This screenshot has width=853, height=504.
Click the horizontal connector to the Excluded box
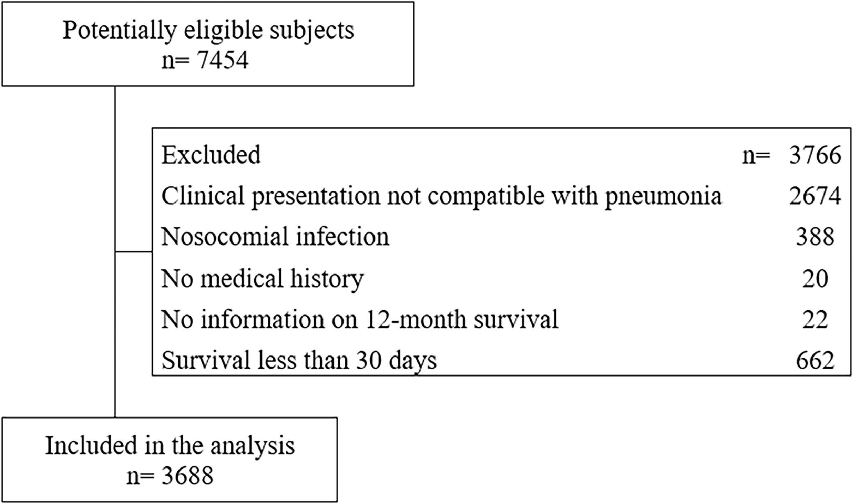133,251
